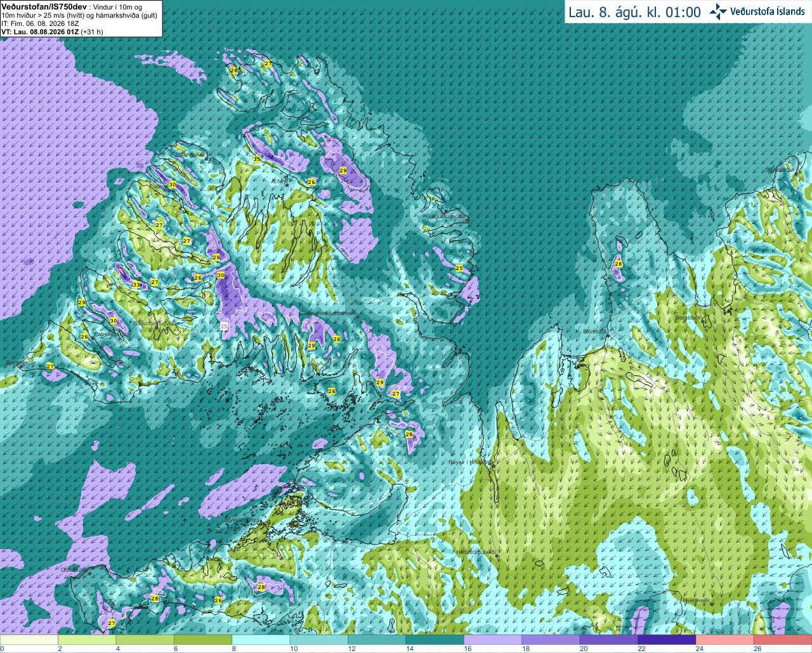The image size is (812, 653).
Task: Pick the lavender 16–18 m/s legend swatch
Action: pyautogui.click(x=493, y=640)
